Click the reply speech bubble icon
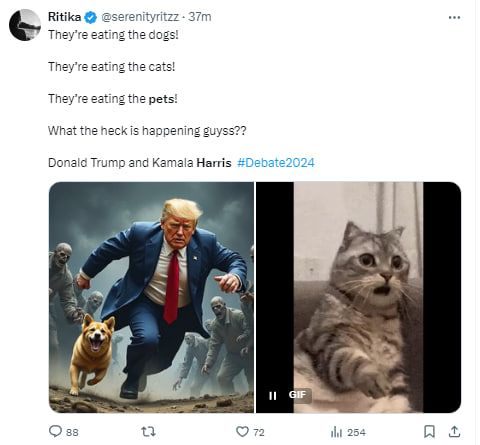The image size is (480, 445). coord(55,431)
